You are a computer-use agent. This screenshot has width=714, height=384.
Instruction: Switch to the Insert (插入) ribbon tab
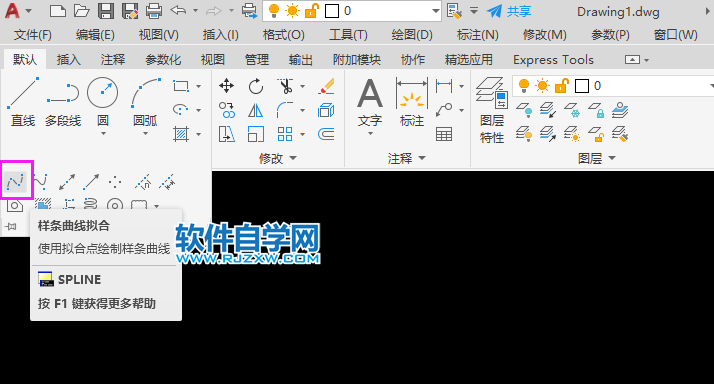point(68,60)
